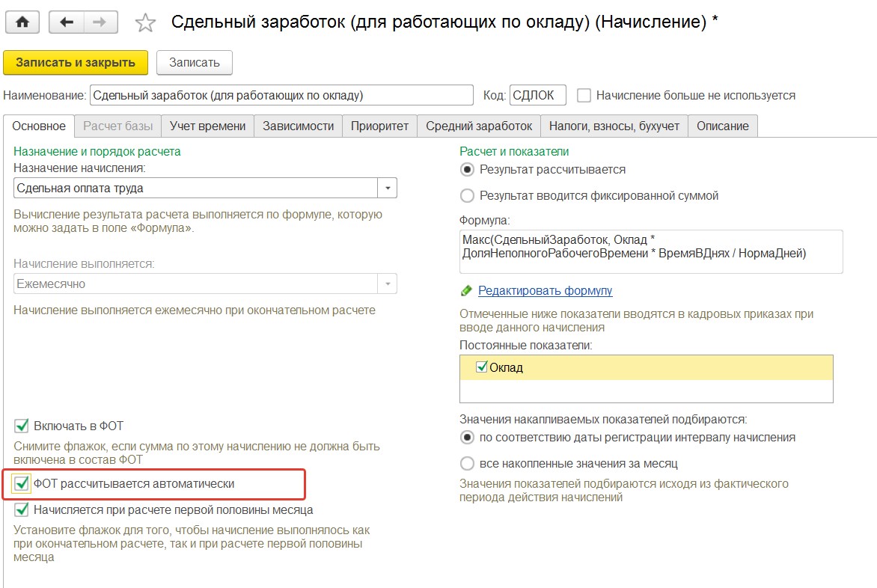877x588 pixels.
Task: Add to favorites with the star icon
Action: point(145,23)
